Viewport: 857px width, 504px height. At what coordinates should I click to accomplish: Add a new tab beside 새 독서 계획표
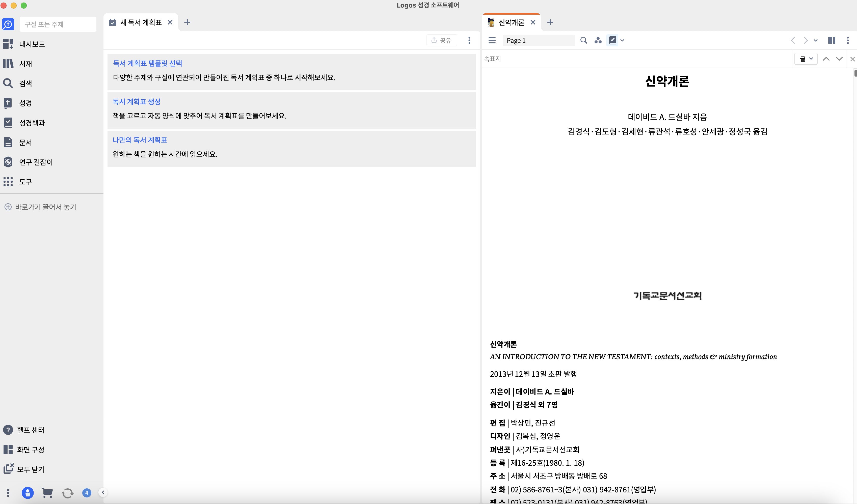pyautogui.click(x=187, y=22)
